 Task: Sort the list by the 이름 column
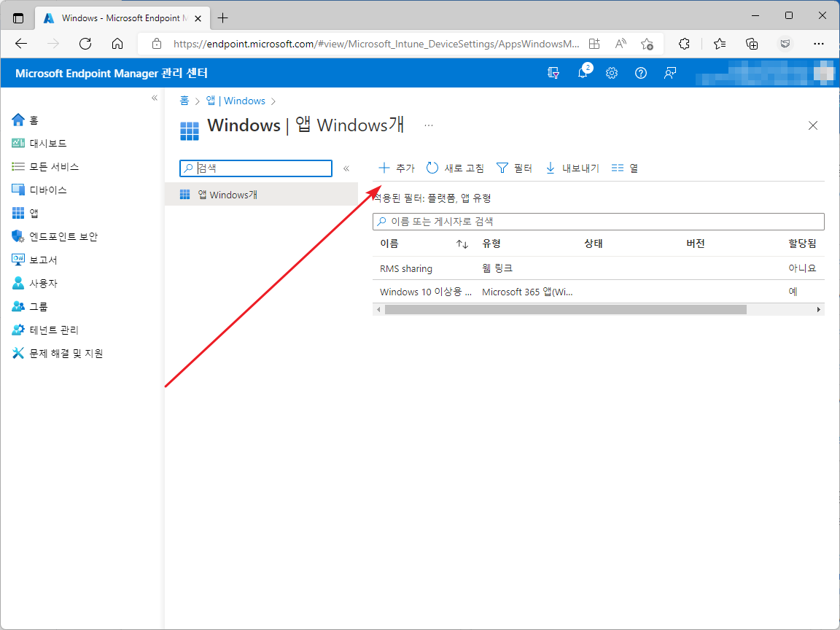[462, 244]
